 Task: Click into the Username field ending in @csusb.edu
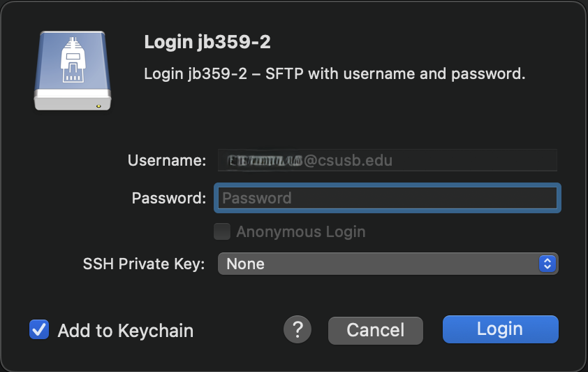click(388, 160)
